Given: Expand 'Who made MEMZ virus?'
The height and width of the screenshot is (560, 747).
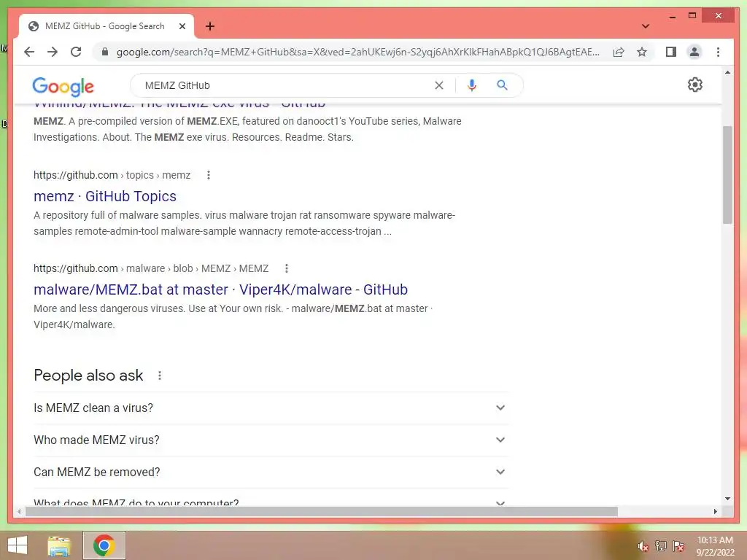Looking at the screenshot, I should (x=271, y=440).
